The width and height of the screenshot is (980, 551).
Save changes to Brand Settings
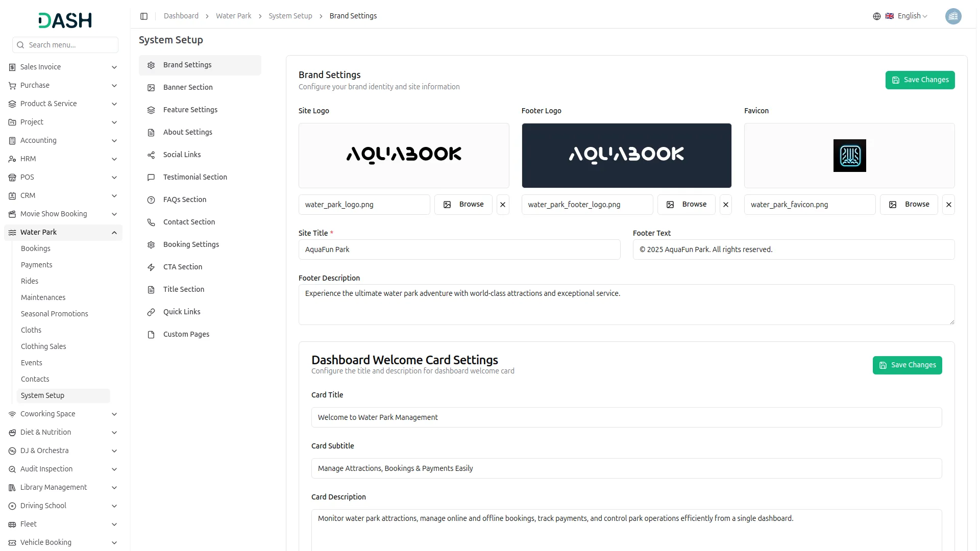pos(920,80)
